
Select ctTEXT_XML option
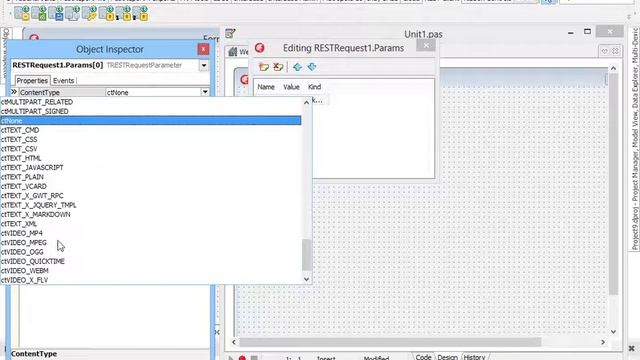click(x=151, y=224)
